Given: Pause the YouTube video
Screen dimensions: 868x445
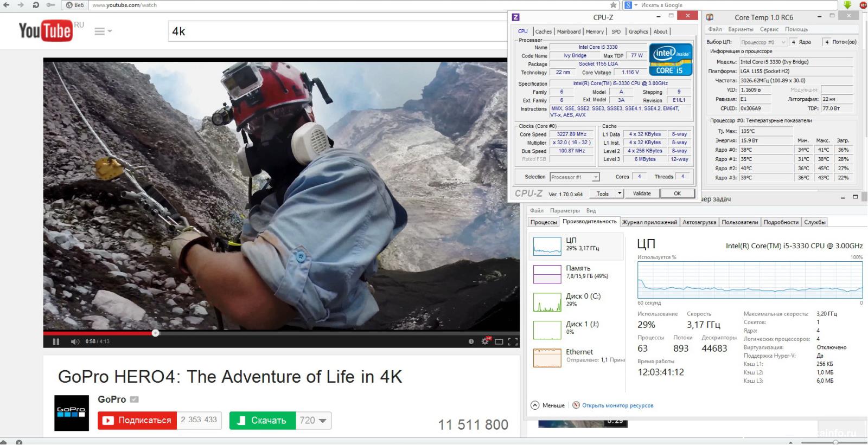Looking at the screenshot, I should [56, 341].
